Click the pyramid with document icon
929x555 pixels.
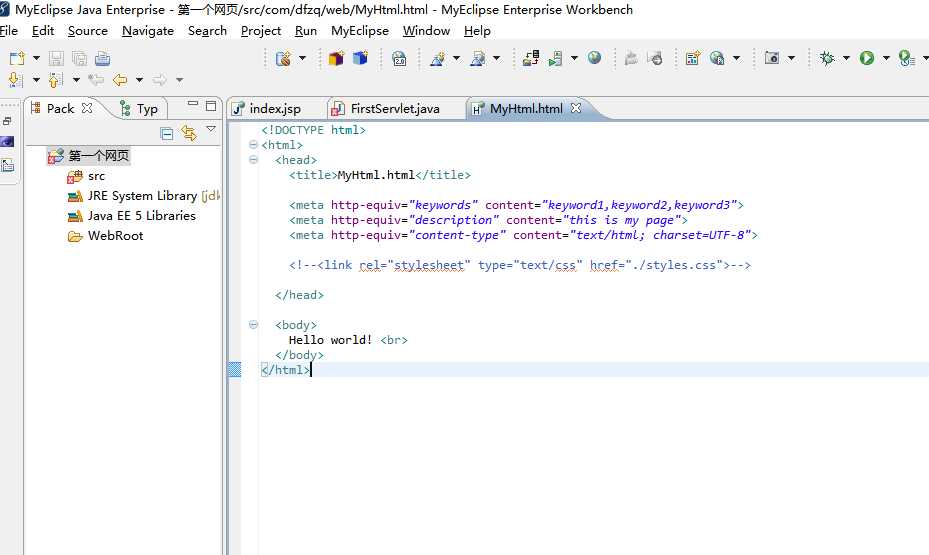pyautogui.click(x=478, y=58)
